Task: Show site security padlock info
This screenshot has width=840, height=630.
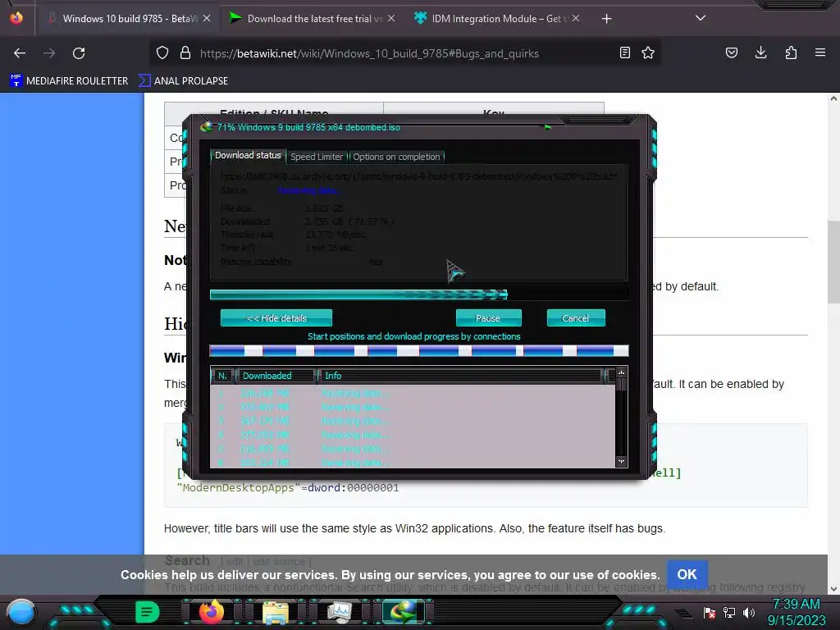Action: tap(185, 53)
